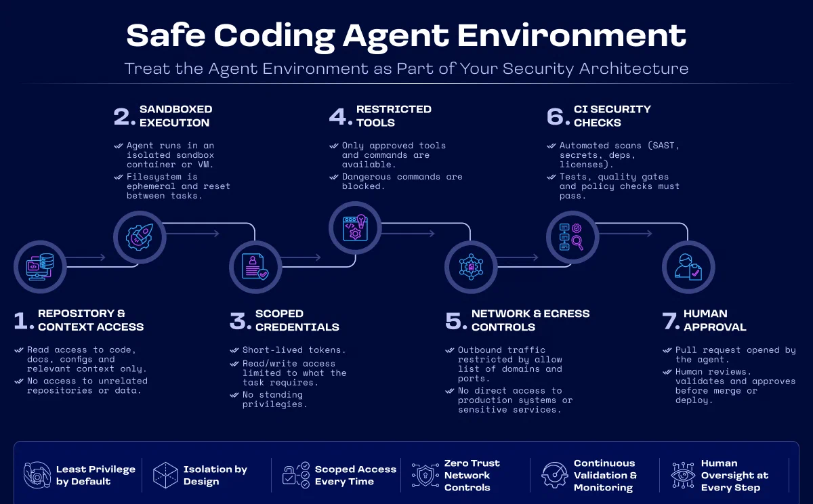This screenshot has height=504, width=813.
Task: Select the "Restricted Tools" heading
Action: (x=394, y=116)
